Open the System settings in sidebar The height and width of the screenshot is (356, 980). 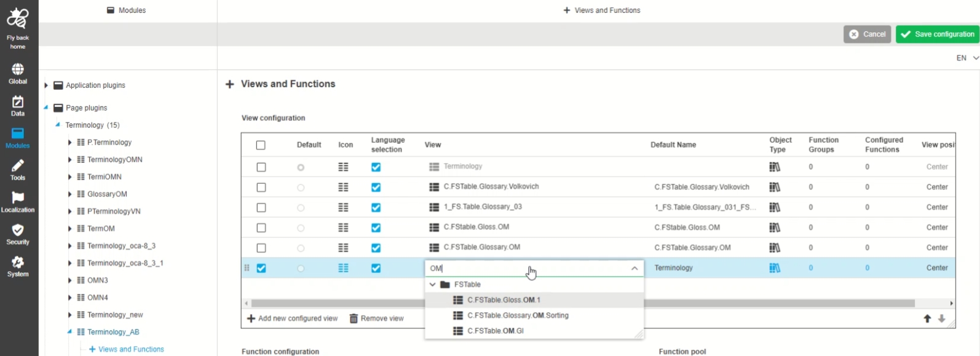[18, 267]
